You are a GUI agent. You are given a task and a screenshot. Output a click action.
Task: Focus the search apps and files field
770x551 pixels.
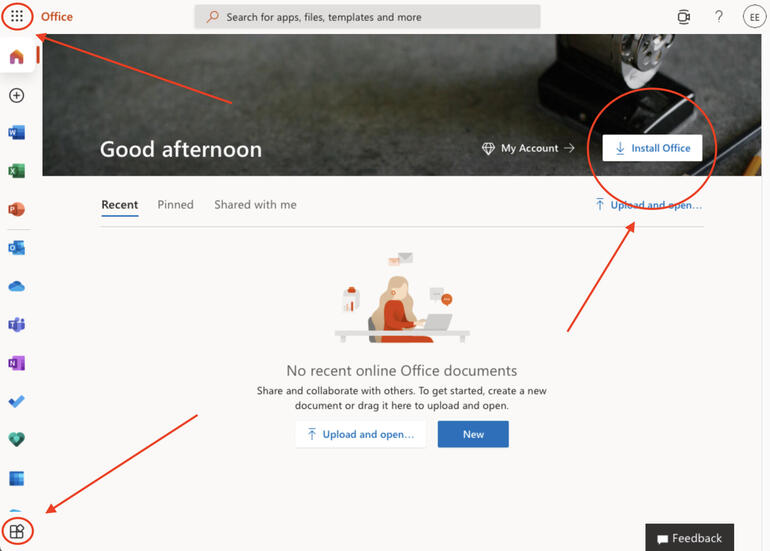click(367, 17)
